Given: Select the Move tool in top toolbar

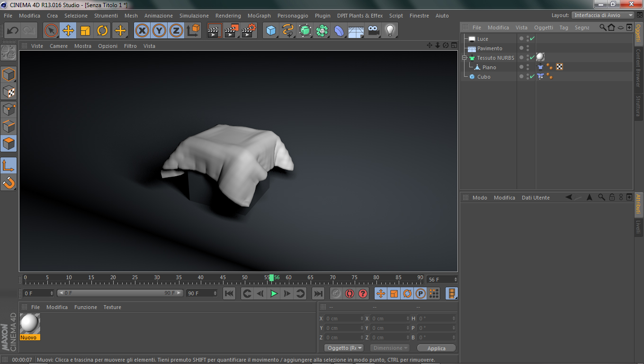Looking at the screenshot, I should click(68, 31).
